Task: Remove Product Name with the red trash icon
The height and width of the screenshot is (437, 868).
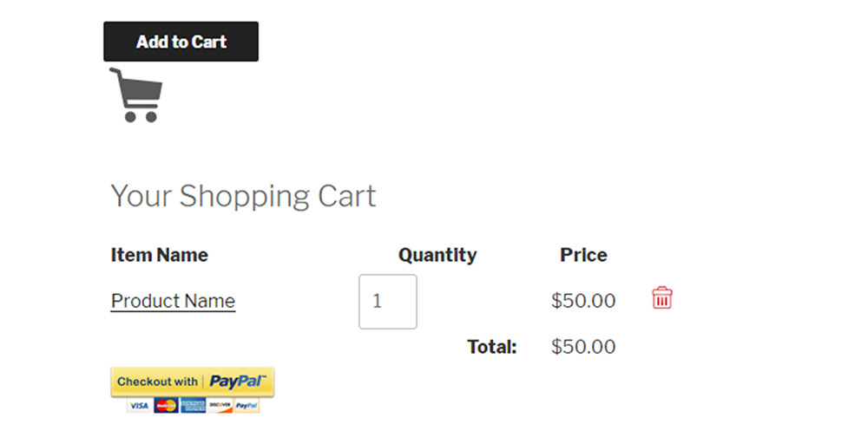Action: (x=662, y=297)
